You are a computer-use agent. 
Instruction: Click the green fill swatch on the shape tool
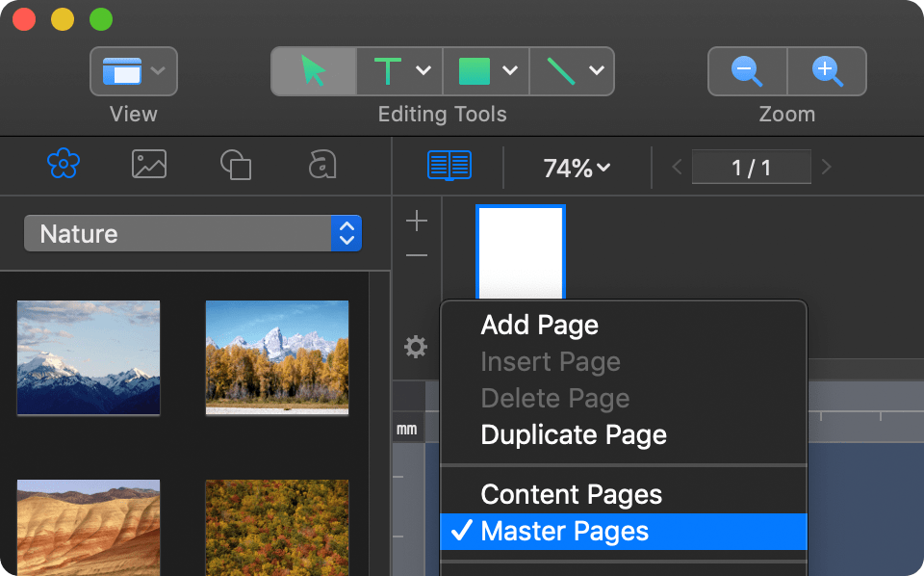pyautogui.click(x=475, y=70)
